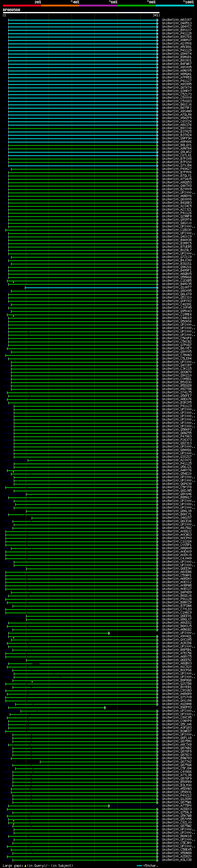197x868 pixels.
Task: Click UniRef100_Q677A2 label
Action: [176, 761]
